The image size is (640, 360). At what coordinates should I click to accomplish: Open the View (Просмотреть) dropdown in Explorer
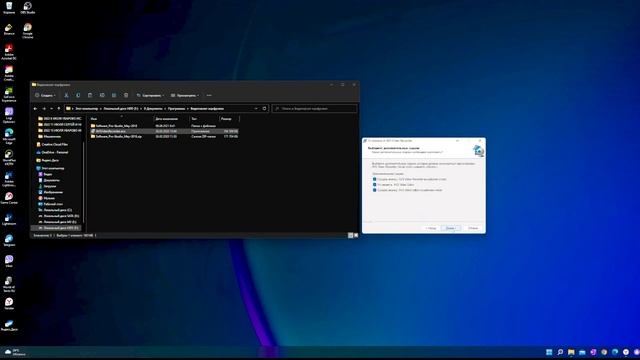click(185, 95)
